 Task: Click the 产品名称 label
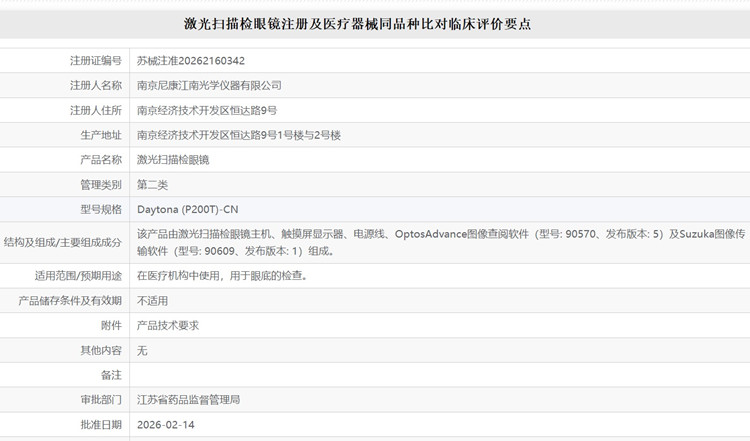[101, 160]
